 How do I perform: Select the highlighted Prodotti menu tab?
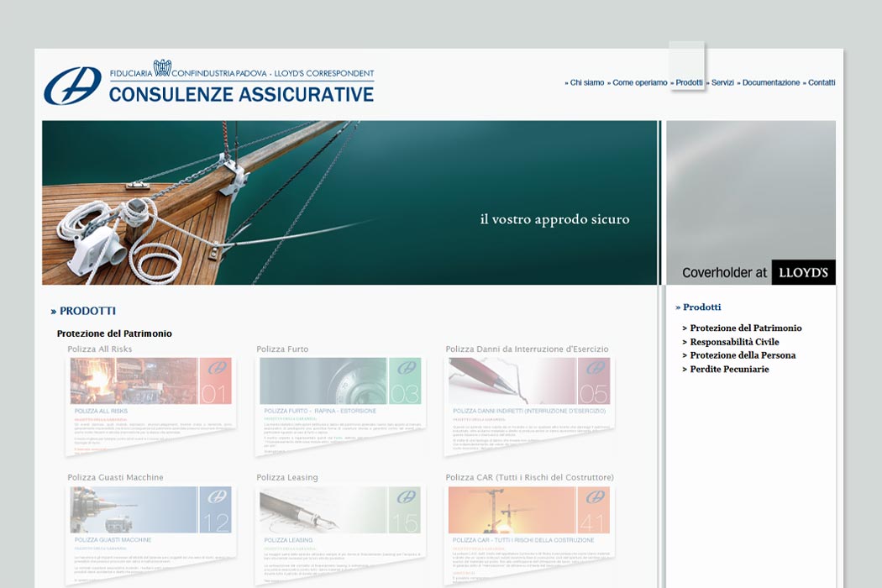[689, 82]
